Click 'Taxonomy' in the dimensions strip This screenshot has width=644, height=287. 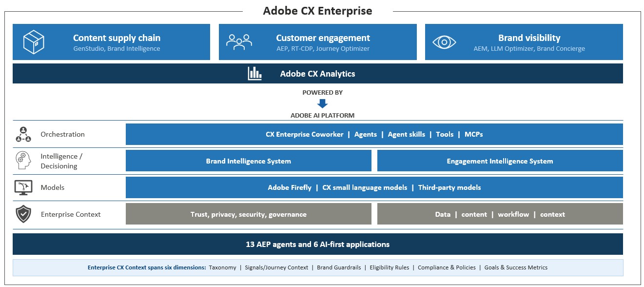tap(222, 267)
